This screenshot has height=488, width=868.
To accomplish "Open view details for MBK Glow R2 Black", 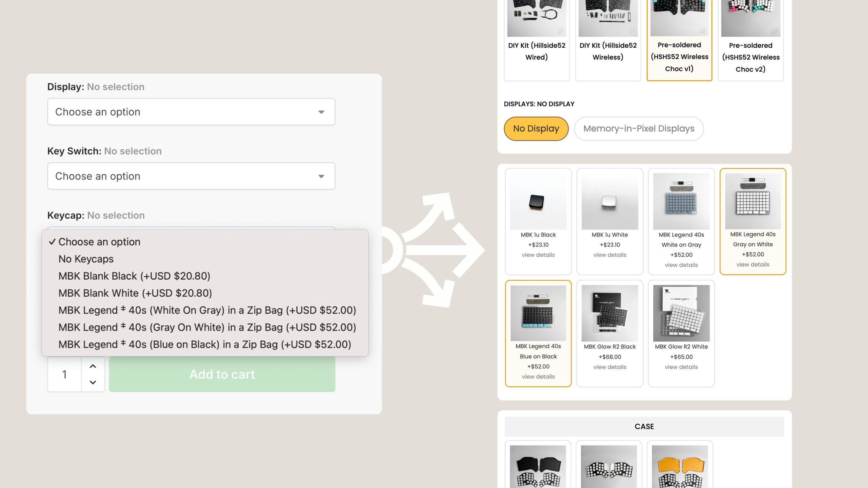I will (610, 367).
